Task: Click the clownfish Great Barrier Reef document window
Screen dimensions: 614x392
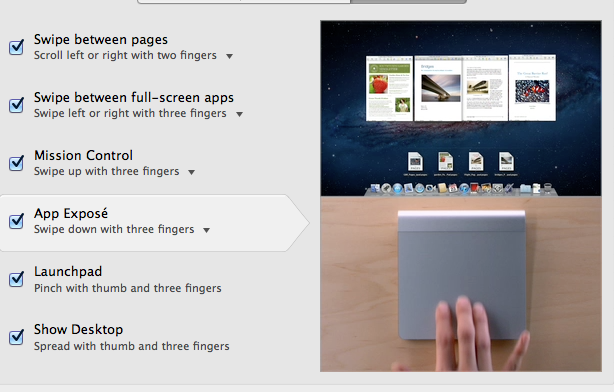Action: tap(532, 87)
